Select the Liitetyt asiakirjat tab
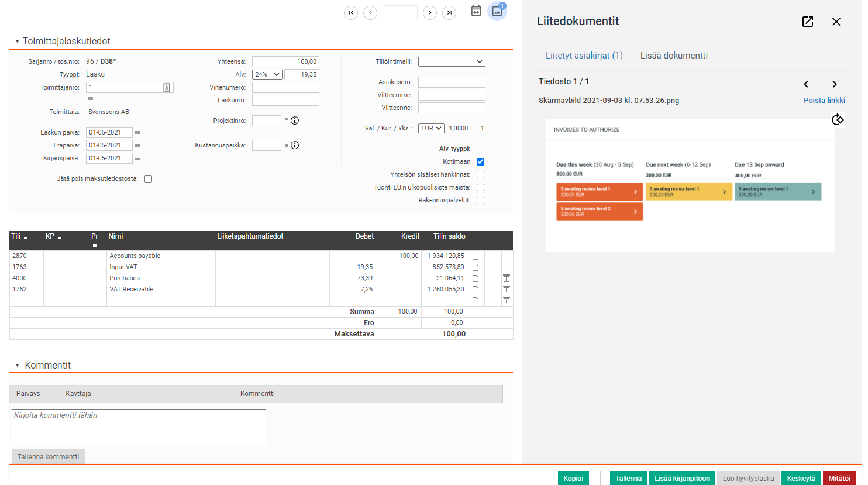 584,56
